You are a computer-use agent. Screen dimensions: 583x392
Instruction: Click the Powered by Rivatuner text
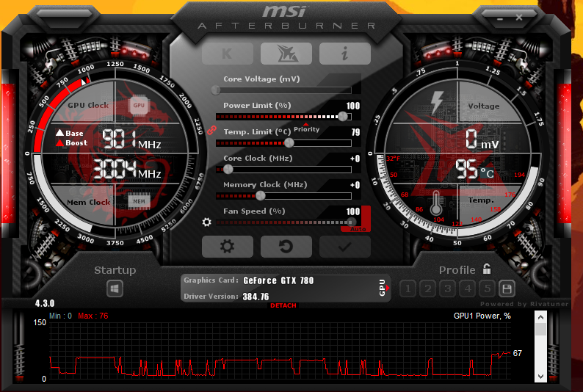524,304
